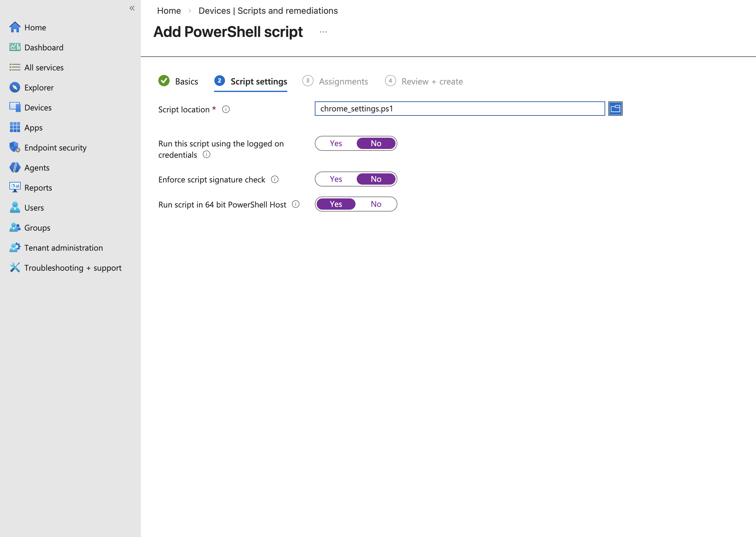Set 'Run this script using logged on credentials' to Yes
This screenshot has height=537, width=756.
335,143
